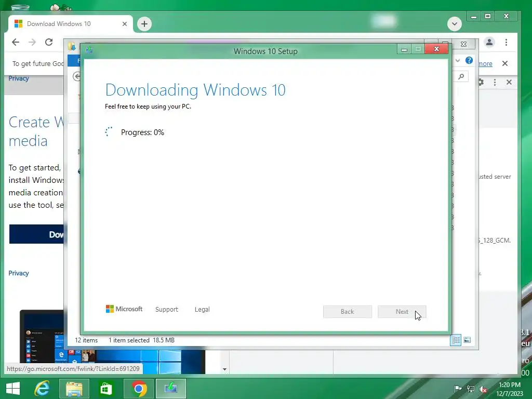The image size is (532, 399).
Task: Click the upper Privacy link on page
Action: point(19,78)
